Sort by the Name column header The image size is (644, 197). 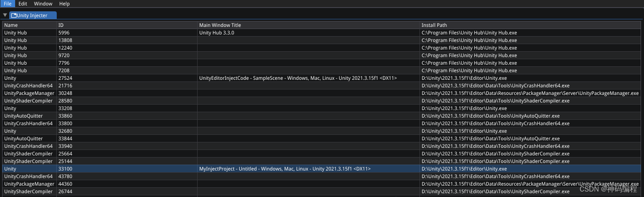coord(29,25)
